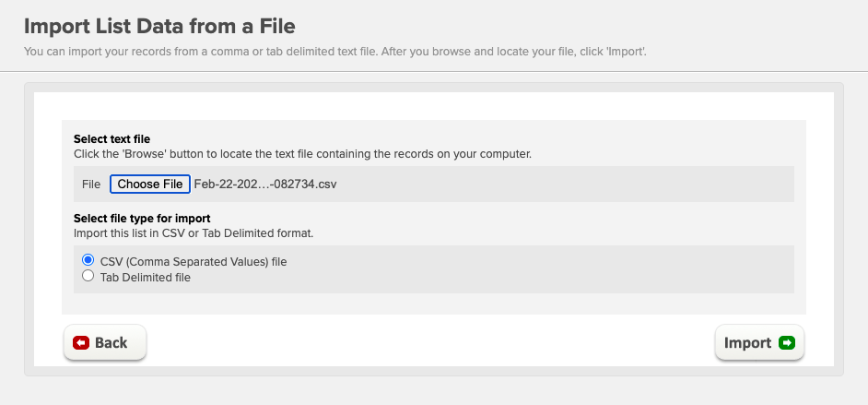Click the Import button
This screenshot has height=405, width=868.
point(759,342)
